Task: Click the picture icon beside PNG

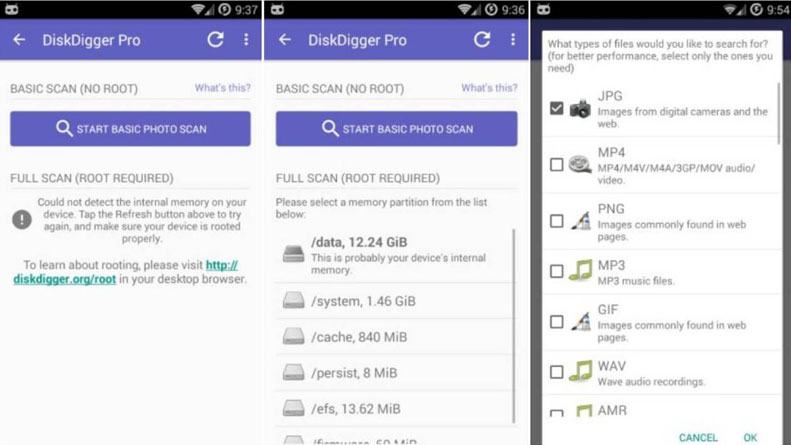Action: point(580,219)
